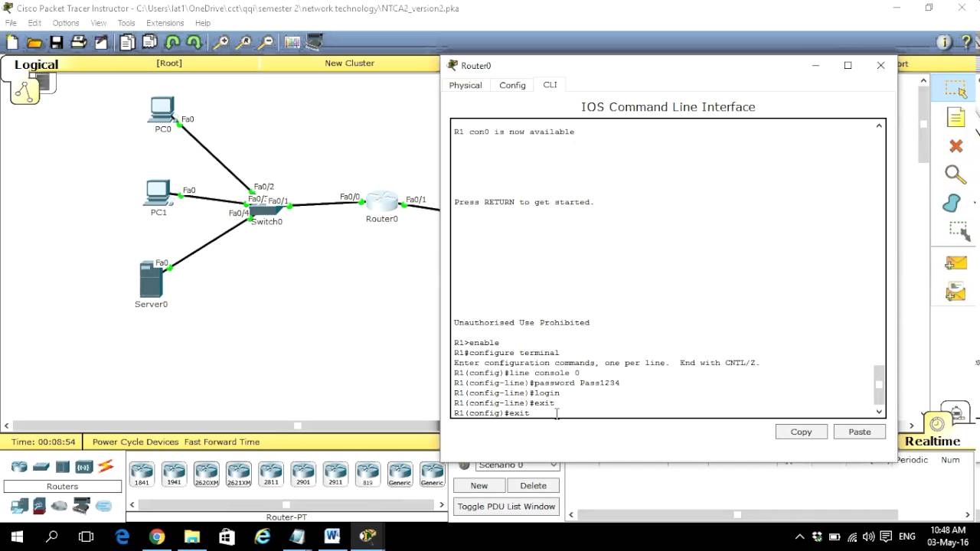Select the Wireless Devices category icon

[x=83, y=467]
